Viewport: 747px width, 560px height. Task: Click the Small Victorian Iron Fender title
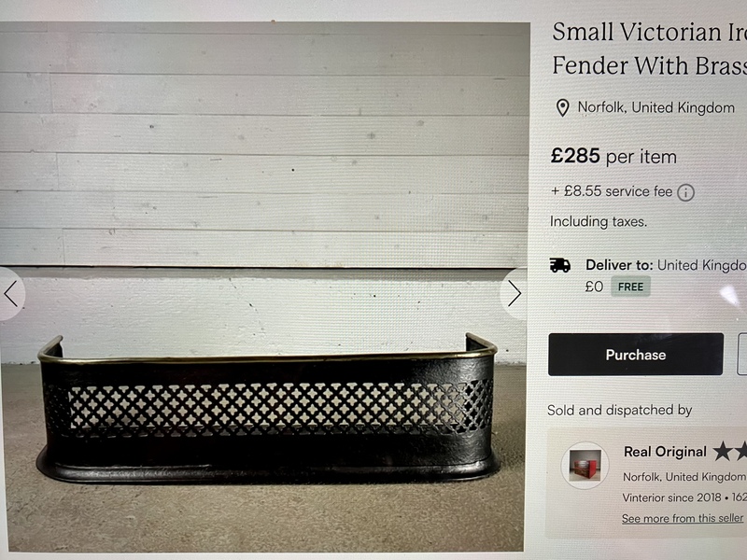pyautogui.click(x=649, y=49)
